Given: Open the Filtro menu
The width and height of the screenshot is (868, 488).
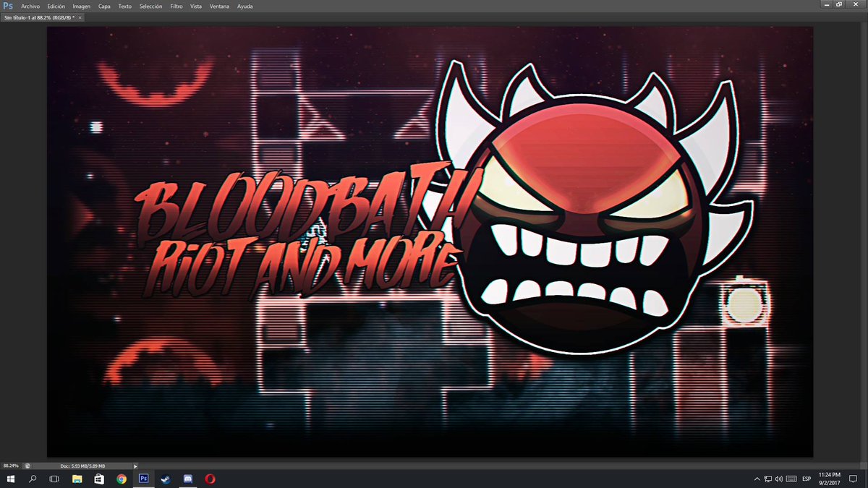Looking at the screenshot, I should point(176,6).
